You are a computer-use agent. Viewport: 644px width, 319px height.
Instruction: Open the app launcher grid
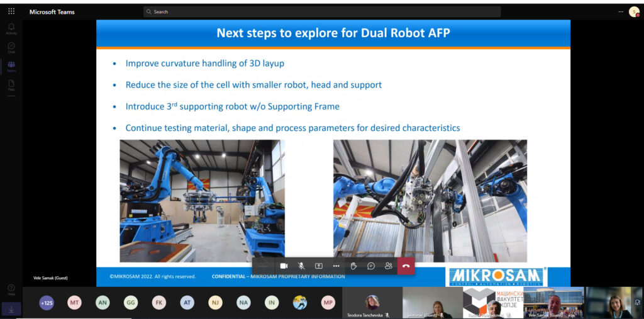(11, 11)
